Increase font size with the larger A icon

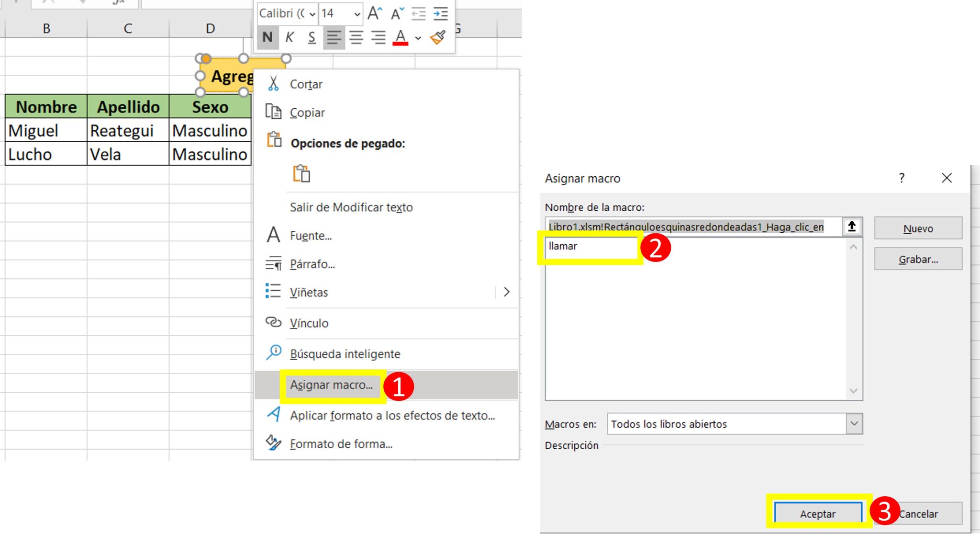coord(375,14)
